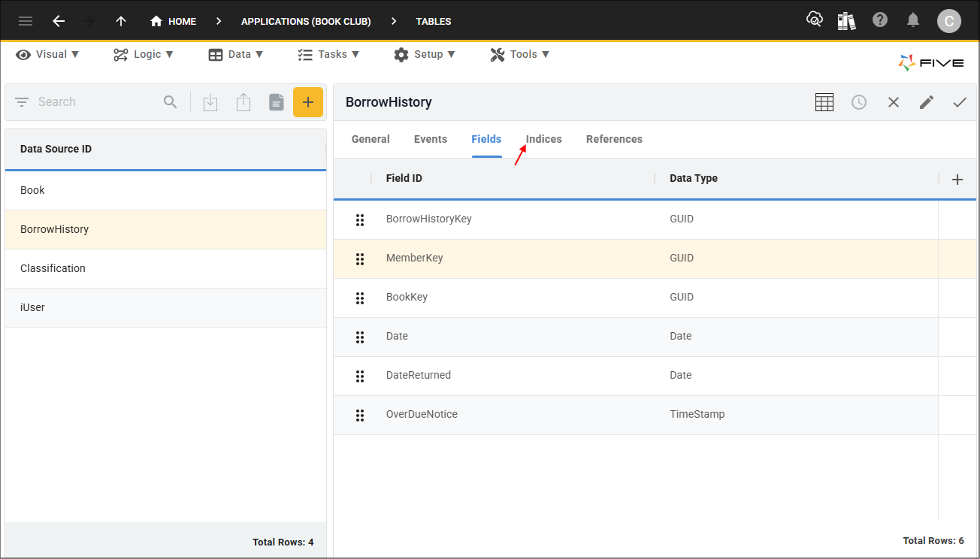Click the help question mark icon
Viewport: 980px width, 559px height.
(x=880, y=20)
